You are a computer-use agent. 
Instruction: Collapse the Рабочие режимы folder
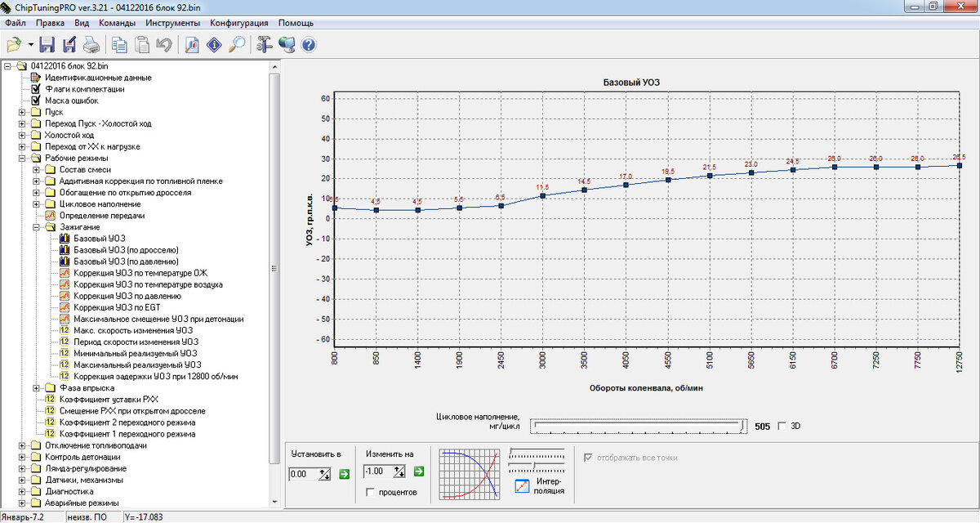pyautogui.click(x=22, y=158)
